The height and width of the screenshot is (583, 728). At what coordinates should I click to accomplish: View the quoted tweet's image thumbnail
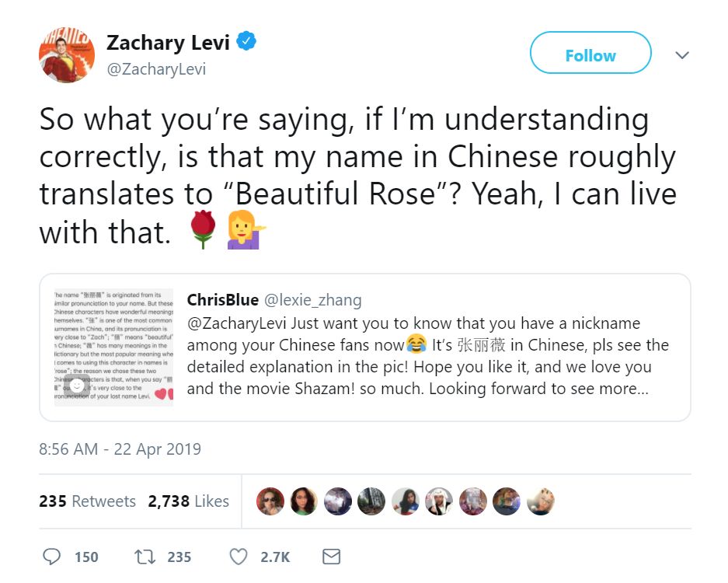(x=113, y=347)
